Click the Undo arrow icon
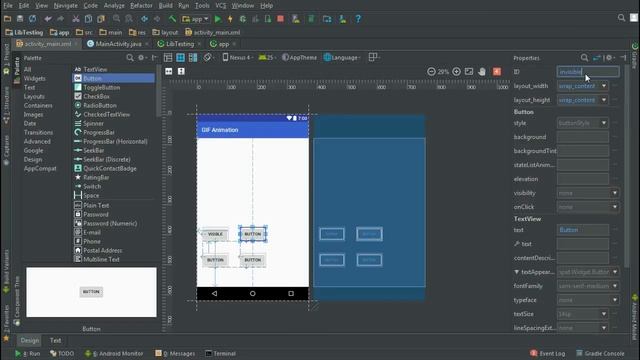The width and height of the screenshot is (640, 360). pos(48,19)
